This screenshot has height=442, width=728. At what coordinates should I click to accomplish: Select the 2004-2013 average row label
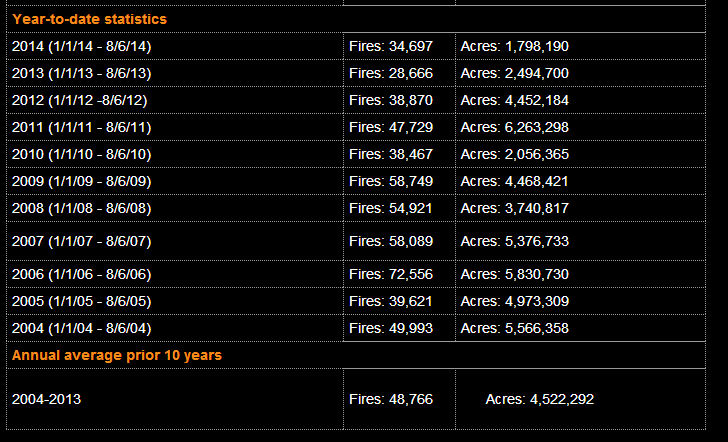pos(47,399)
